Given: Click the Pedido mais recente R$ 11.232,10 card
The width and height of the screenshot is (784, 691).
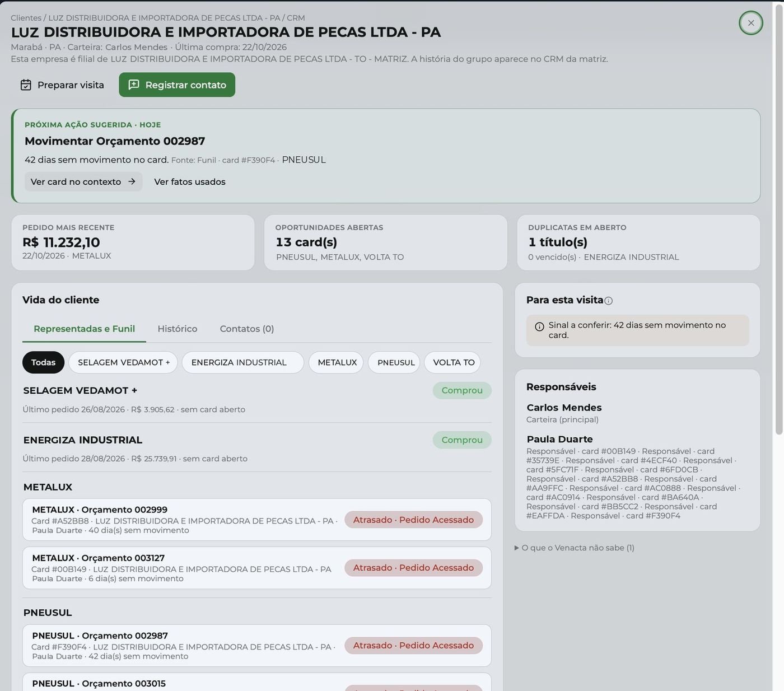Looking at the screenshot, I should click(133, 242).
